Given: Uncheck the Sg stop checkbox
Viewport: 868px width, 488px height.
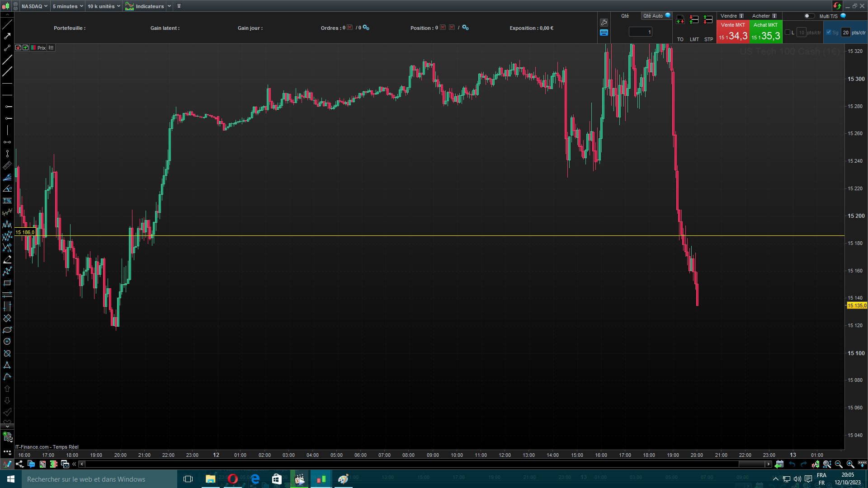Looking at the screenshot, I should 829,33.
